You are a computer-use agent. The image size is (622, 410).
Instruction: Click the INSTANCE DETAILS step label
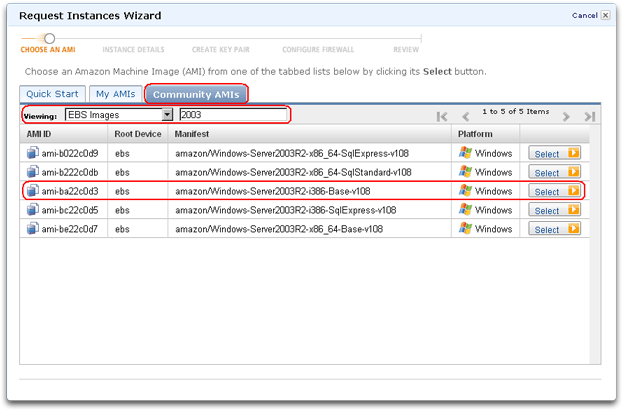coord(133,50)
